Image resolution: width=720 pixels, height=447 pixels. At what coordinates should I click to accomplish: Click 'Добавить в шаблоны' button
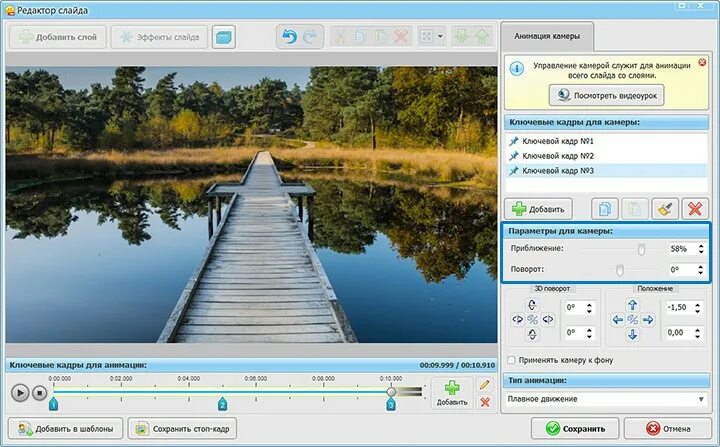[x=65, y=429]
